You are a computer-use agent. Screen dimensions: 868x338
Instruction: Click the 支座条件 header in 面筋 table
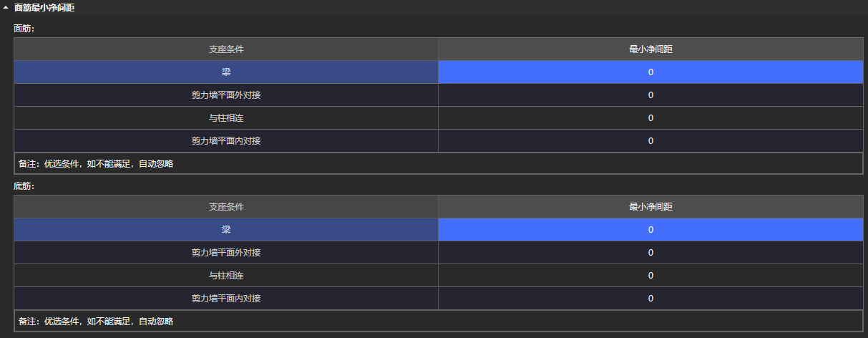point(226,49)
